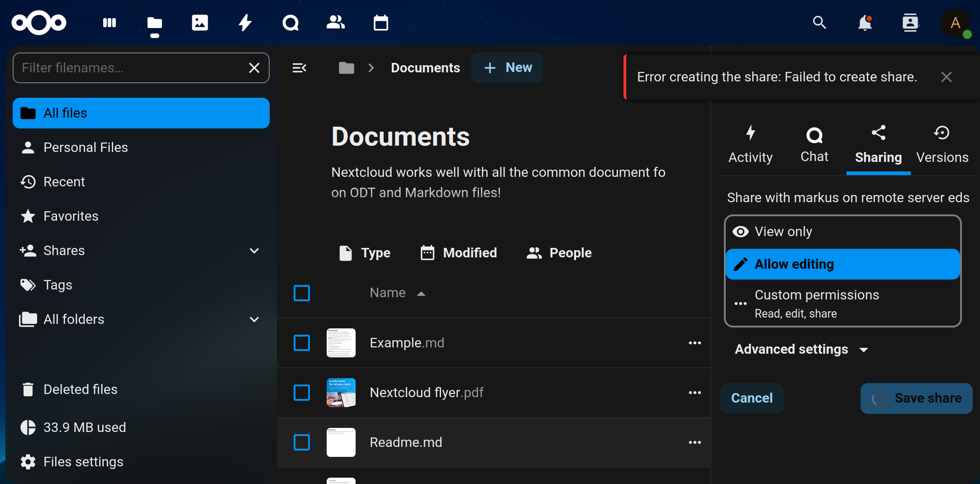Viewport: 980px width, 484px height.
Task: Open actions menu for Example.md
Action: point(695,343)
